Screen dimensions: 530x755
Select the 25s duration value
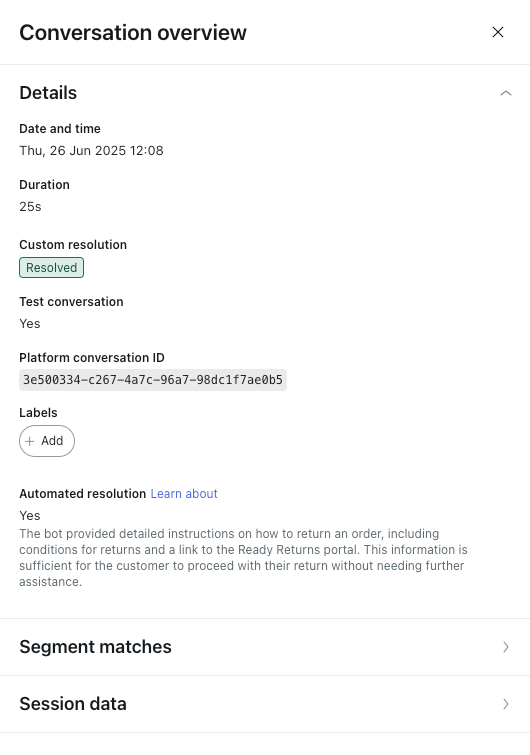tap(30, 207)
